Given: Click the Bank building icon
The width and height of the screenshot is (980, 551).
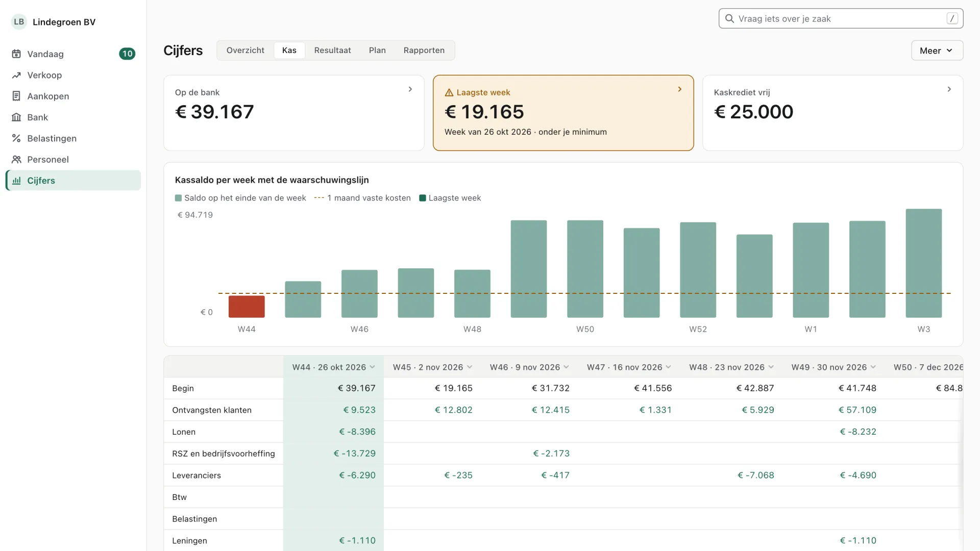Looking at the screenshot, I should coord(16,117).
